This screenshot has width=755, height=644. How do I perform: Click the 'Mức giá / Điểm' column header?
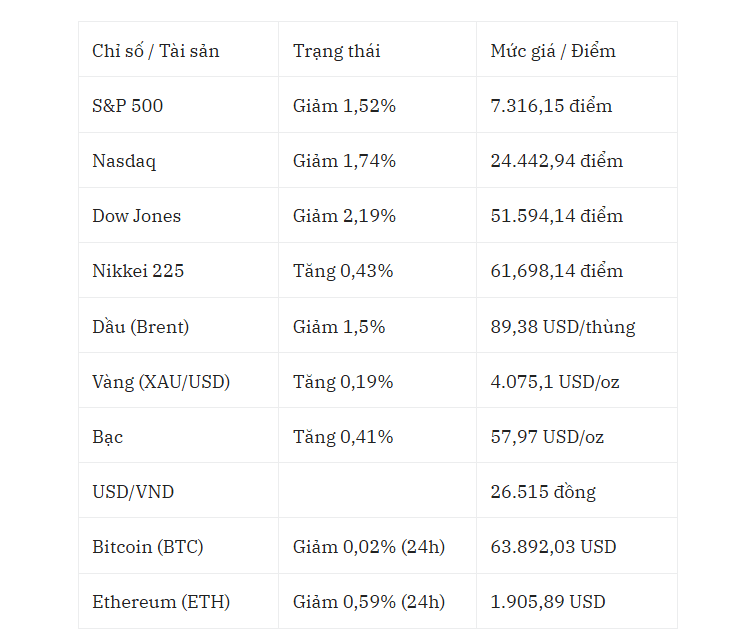point(553,51)
